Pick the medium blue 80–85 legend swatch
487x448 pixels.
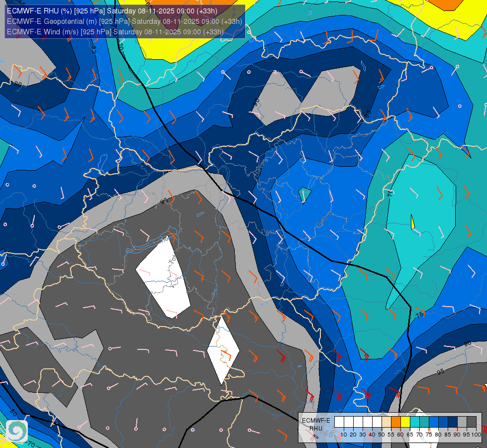(443, 422)
